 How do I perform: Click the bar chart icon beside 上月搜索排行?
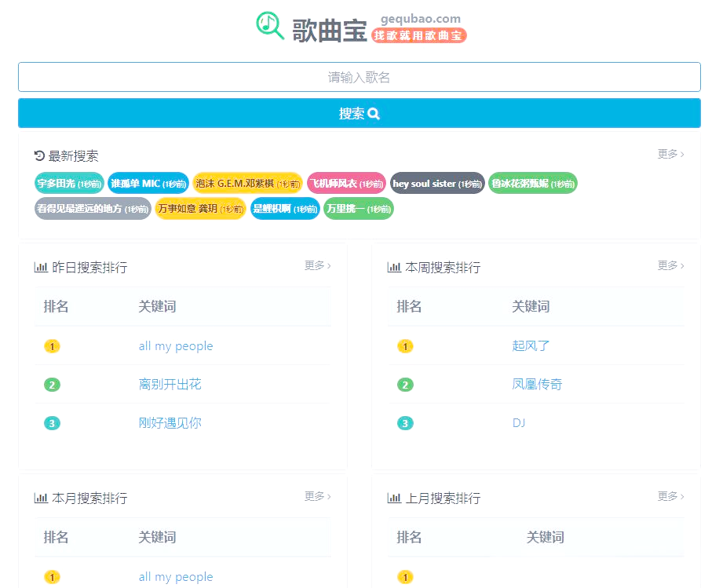pos(394,497)
